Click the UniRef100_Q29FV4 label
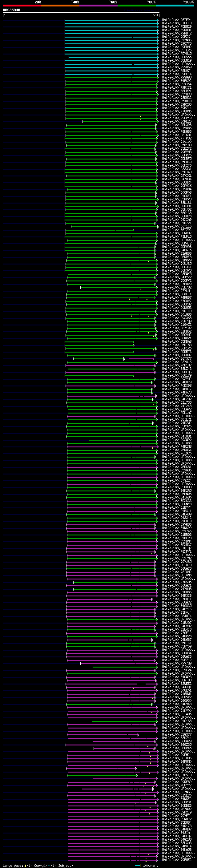The image size is (197, 868). [177, 670]
